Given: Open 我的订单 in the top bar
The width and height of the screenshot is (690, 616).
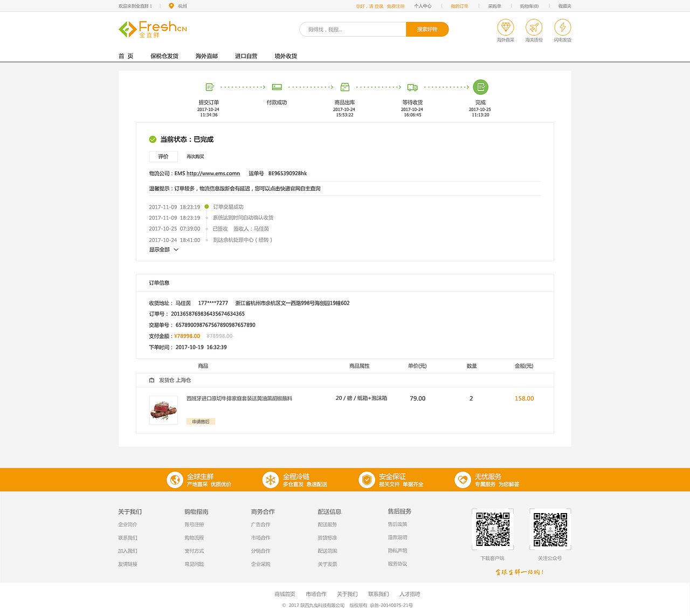Looking at the screenshot, I should click(459, 6).
